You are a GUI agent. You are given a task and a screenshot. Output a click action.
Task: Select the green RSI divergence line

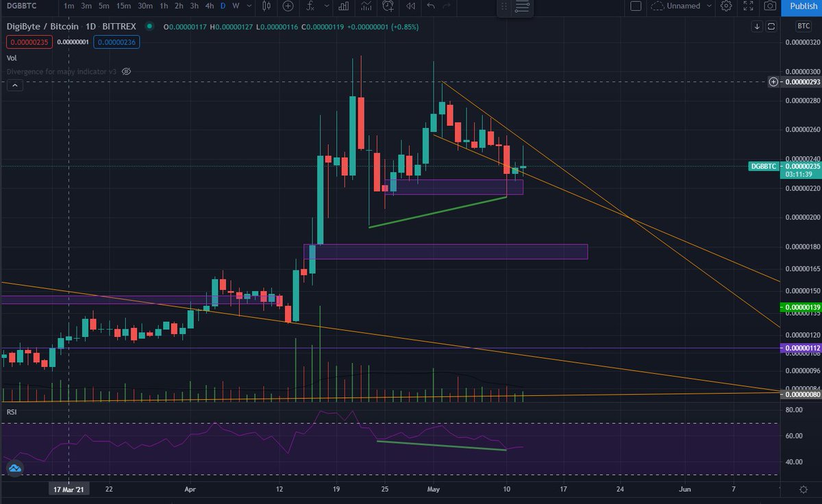pos(442,446)
